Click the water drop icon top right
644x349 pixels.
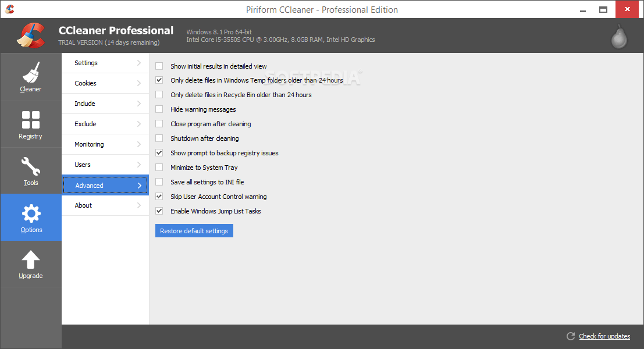pyautogui.click(x=618, y=36)
